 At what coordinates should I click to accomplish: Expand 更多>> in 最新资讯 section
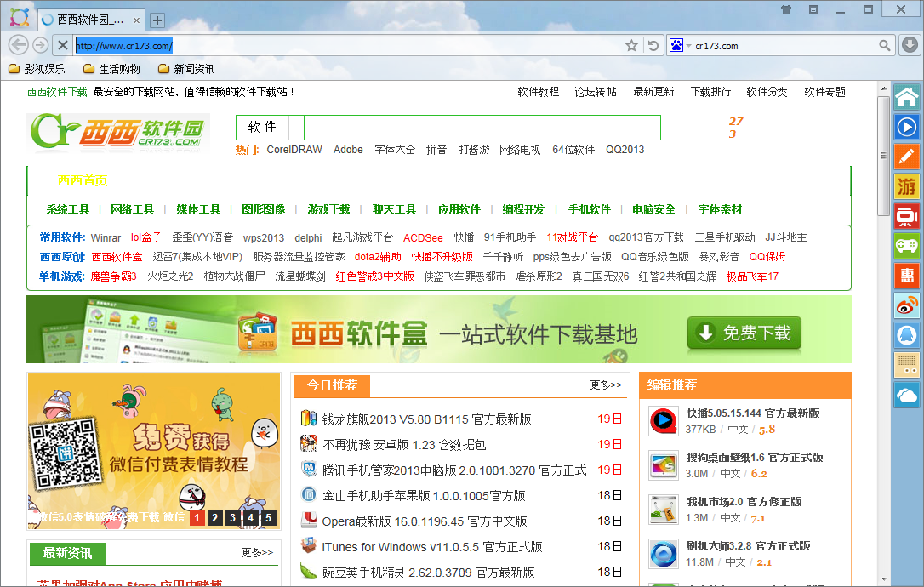coord(257,552)
